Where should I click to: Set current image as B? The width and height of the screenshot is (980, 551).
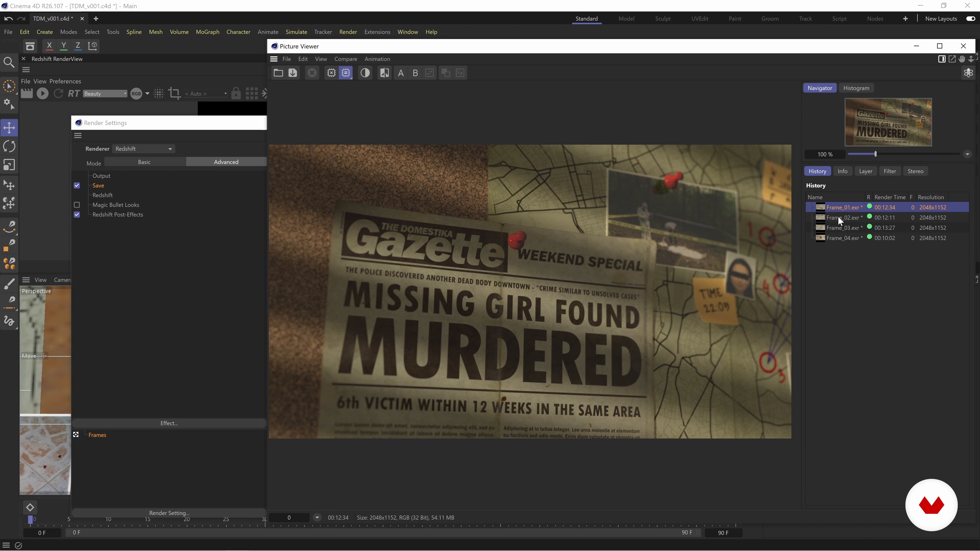coord(415,73)
